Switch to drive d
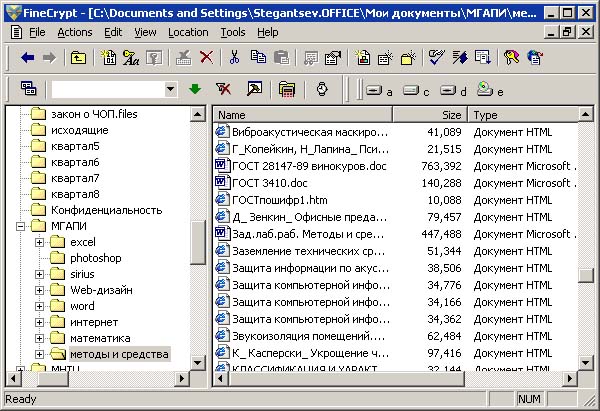This screenshot has height=411, width=600. [x=453, y=91]
